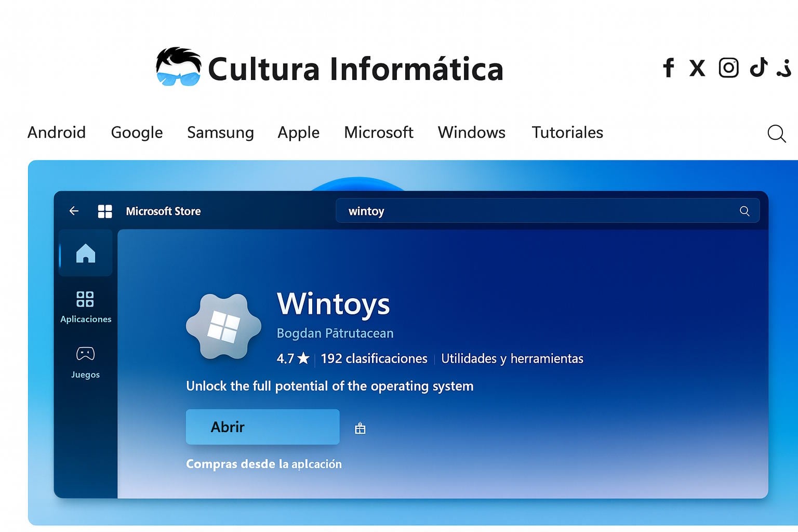The width and height of the screenshot is (798, 532).
Task: Open the X (Twitter) icon
Action: [x=697, y=68]
